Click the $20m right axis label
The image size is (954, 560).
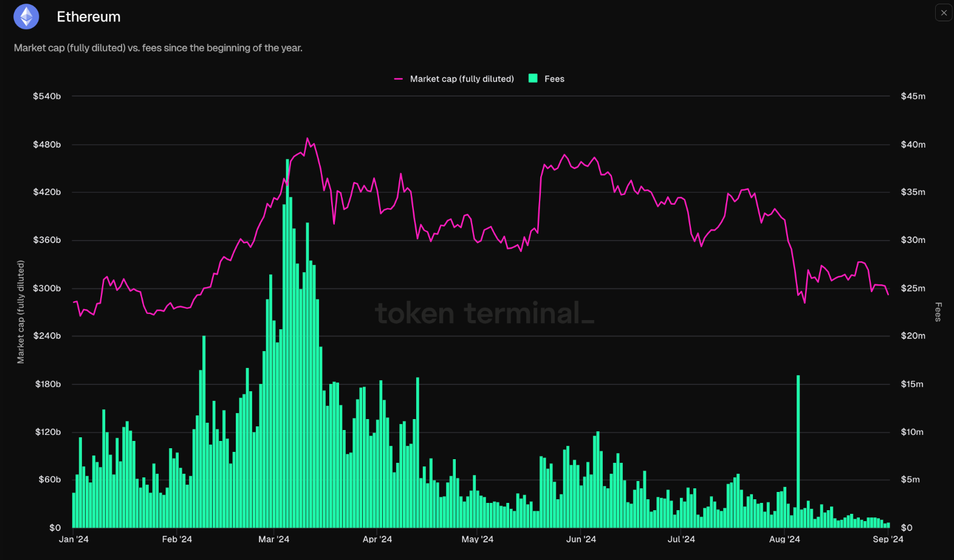[x=913, y=336]
